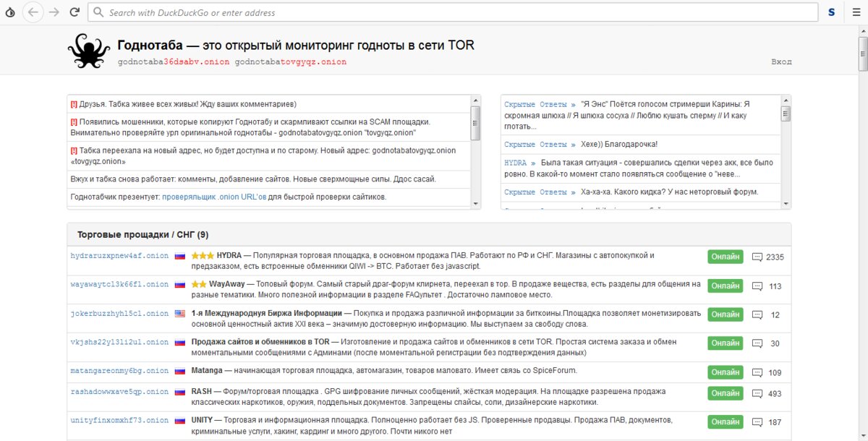Open hydraruzxpnew4af.onion link
The width and height of the screenshot is (868, 441).
pyautogui.click(x=119, y=256)
